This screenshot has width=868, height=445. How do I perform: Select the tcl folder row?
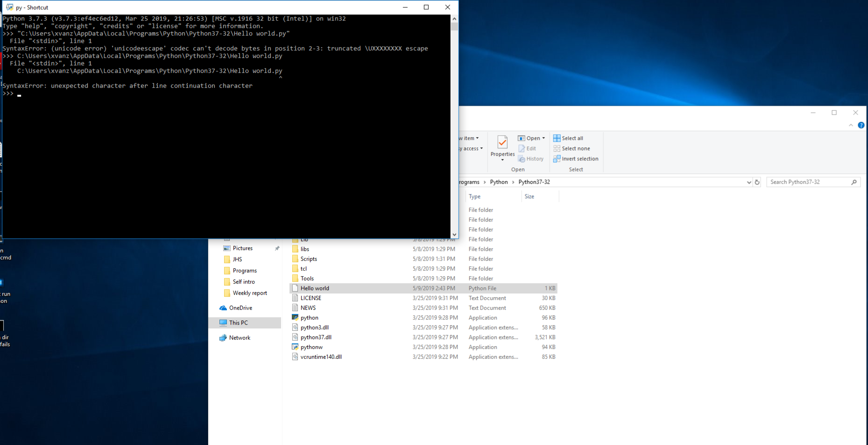coord(423,269)
